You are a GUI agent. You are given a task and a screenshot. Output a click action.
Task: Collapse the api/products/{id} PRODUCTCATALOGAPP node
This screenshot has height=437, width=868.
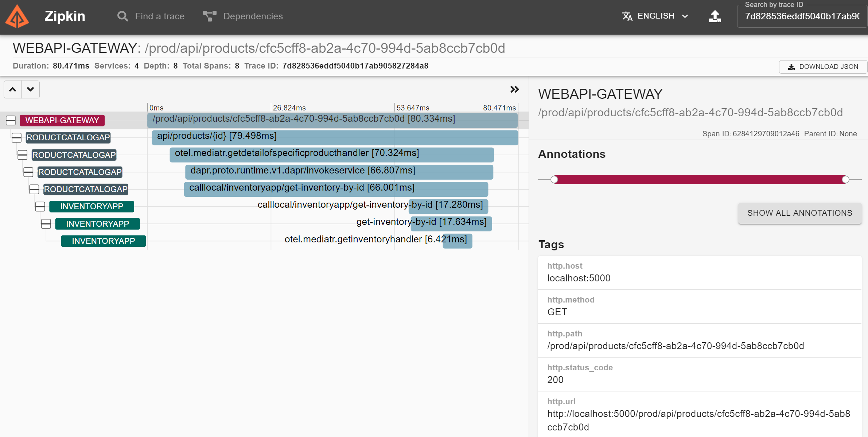pyautogui.click(x=16, y=137)
